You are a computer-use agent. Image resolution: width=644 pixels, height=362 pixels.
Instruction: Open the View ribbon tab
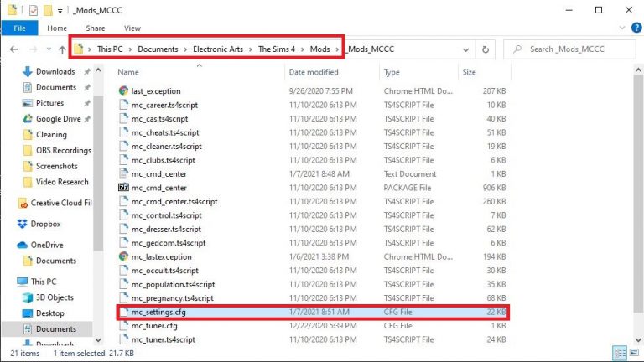coord(132,28)
